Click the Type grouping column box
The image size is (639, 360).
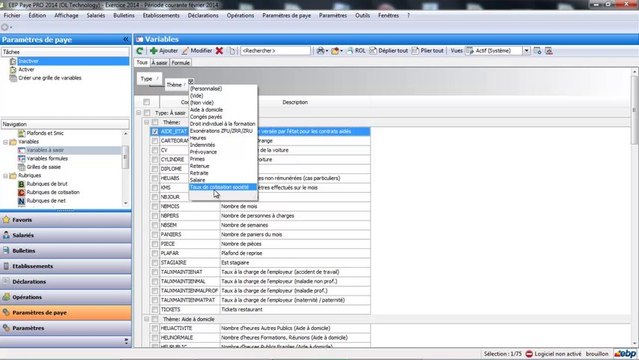tap(149, 79)
